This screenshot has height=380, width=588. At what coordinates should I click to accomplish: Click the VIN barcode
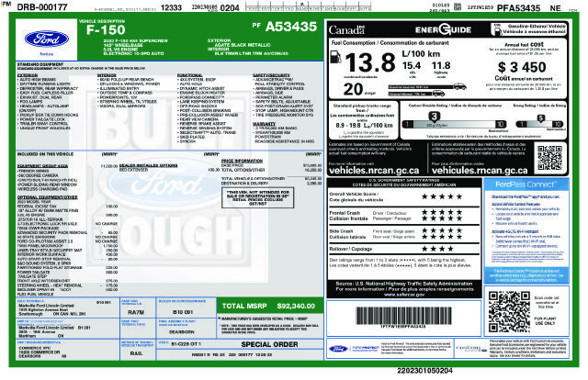click(x=403, y=316)
